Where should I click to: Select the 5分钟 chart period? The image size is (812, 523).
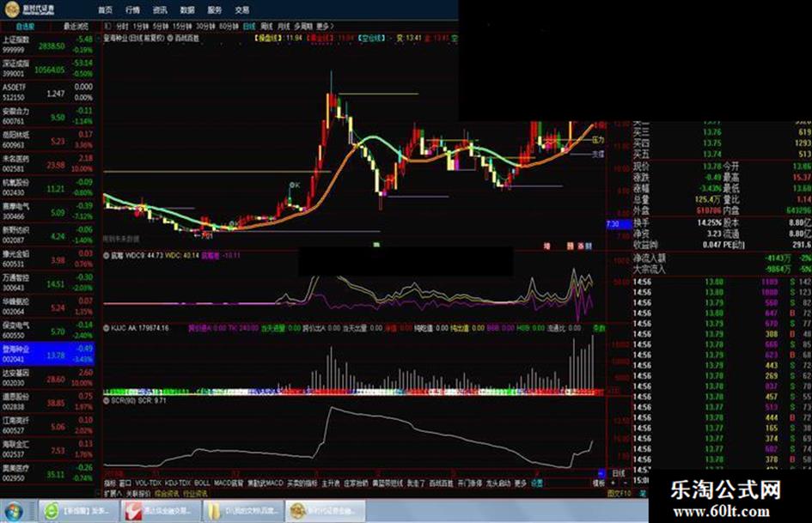coord(161,27)
